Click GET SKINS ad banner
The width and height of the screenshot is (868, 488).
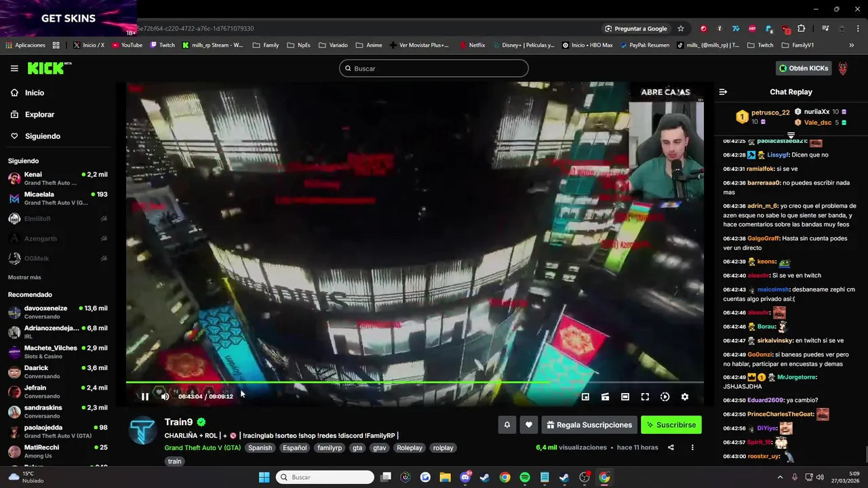(68, 18)
